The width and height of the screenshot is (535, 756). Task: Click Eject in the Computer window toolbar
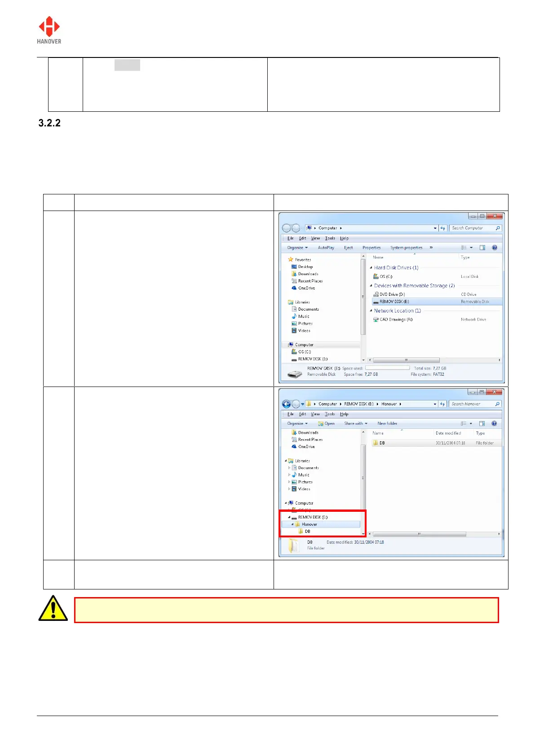click(349, 248)
